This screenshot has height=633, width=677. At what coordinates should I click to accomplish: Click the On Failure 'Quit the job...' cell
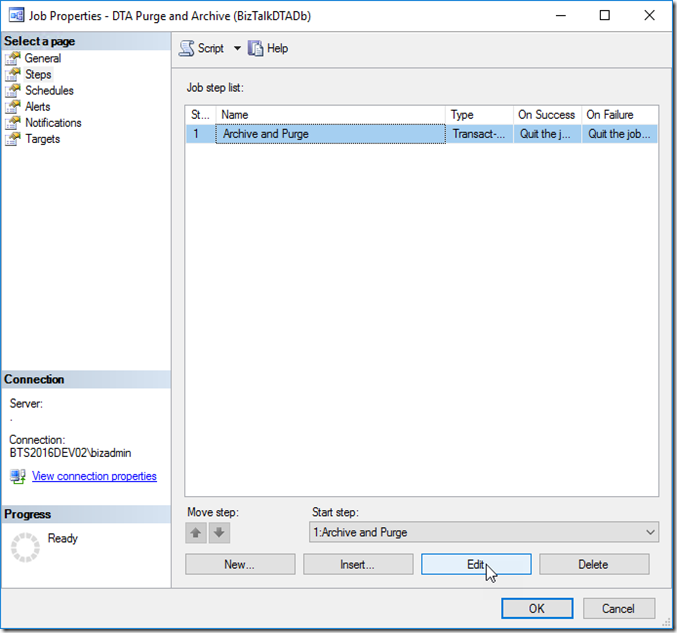click(620, 134)
